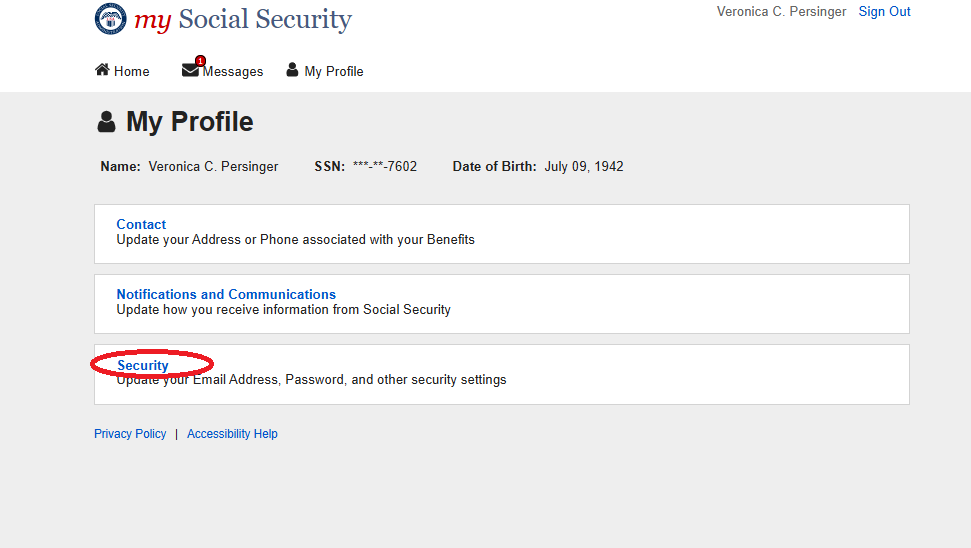Open the Home menu item

(131, 72)
